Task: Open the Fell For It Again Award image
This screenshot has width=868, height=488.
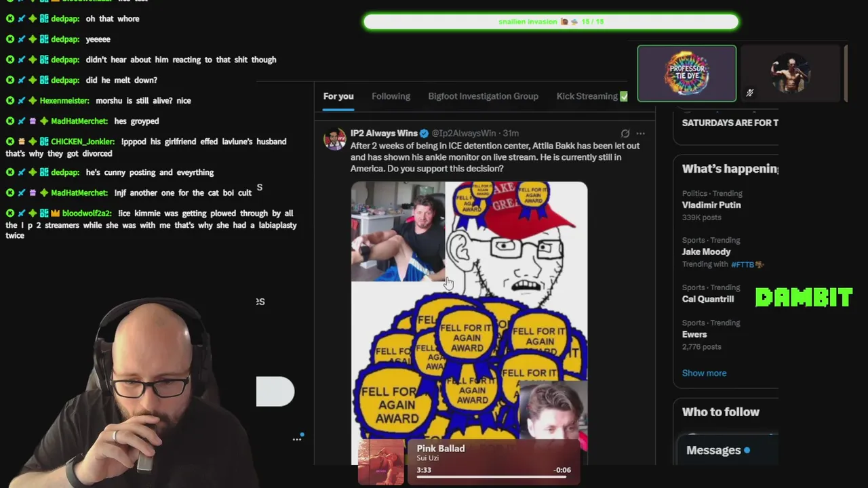Action: pyautogui.click(x=469, y=323)
